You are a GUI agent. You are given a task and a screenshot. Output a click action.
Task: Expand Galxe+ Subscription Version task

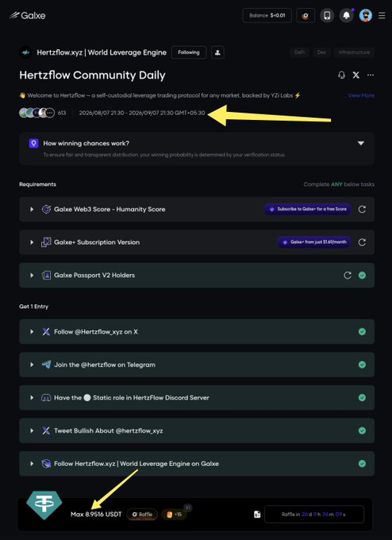point(32,242)
